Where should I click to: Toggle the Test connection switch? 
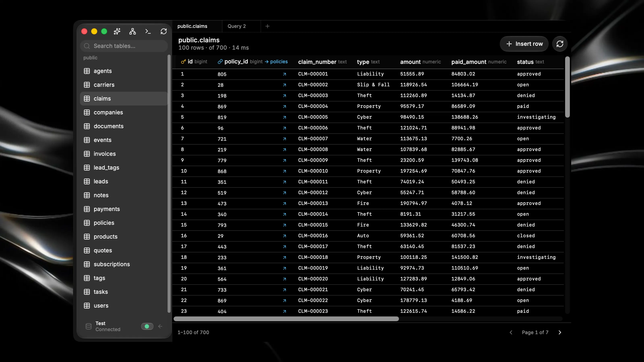(147, 327)
